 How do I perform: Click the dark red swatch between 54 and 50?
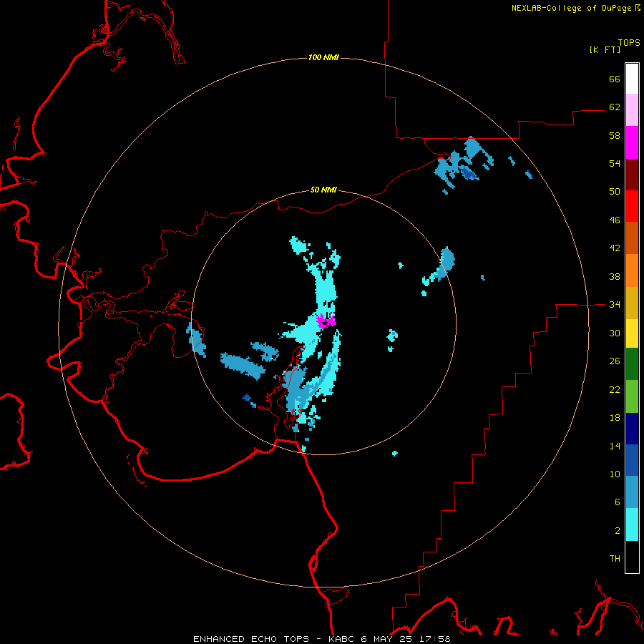[x=632, y=174]
